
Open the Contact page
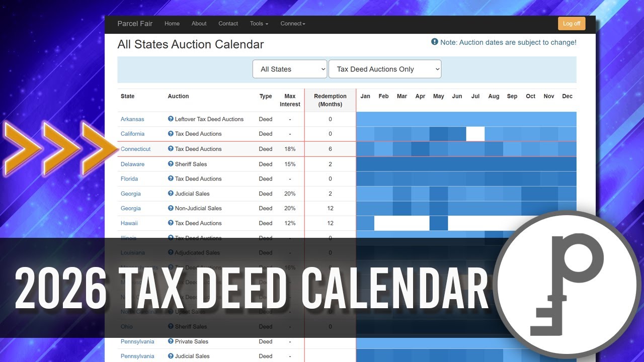228,24
